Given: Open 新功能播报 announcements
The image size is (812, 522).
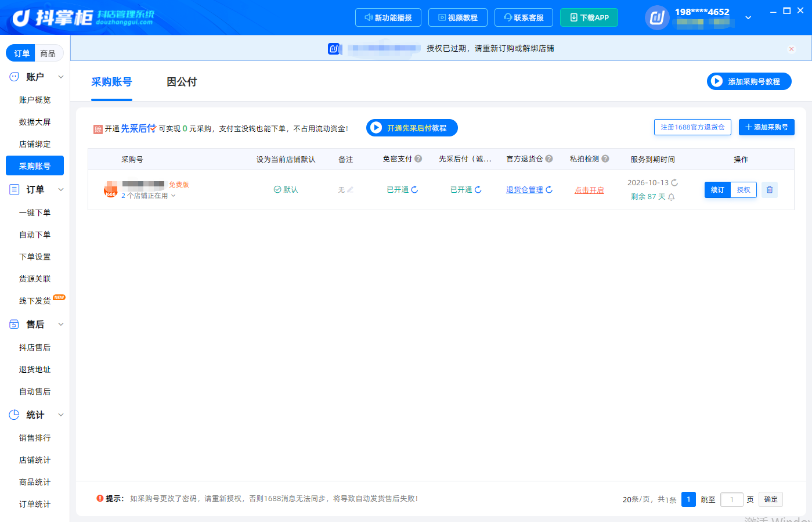Looking at the screenshot, I should pos(388,17).
